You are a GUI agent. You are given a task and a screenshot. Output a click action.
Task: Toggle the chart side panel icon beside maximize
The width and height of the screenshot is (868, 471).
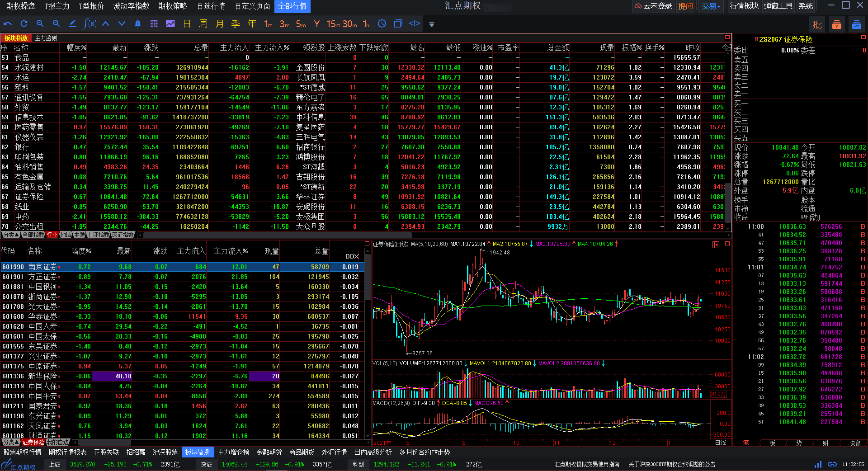pyautogui.click(x=716, y=245)
